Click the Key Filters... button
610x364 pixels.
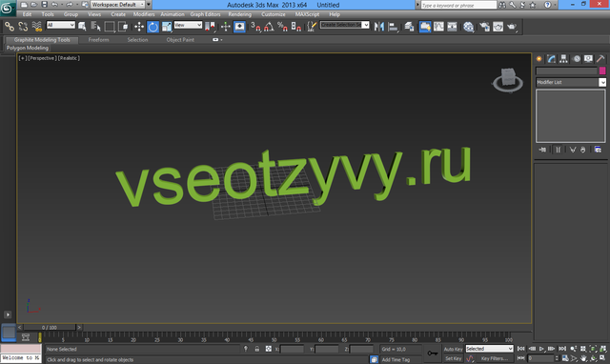[x=495, y=358]
